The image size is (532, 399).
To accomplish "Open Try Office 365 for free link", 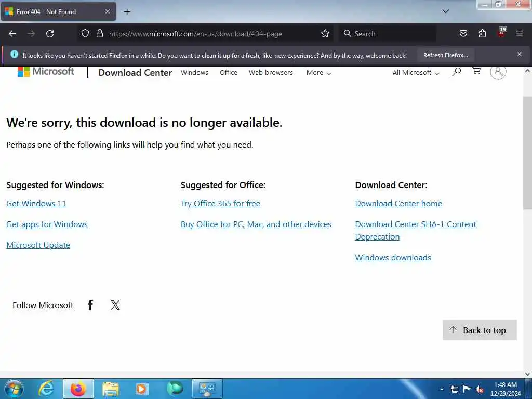I will point(220,204).
